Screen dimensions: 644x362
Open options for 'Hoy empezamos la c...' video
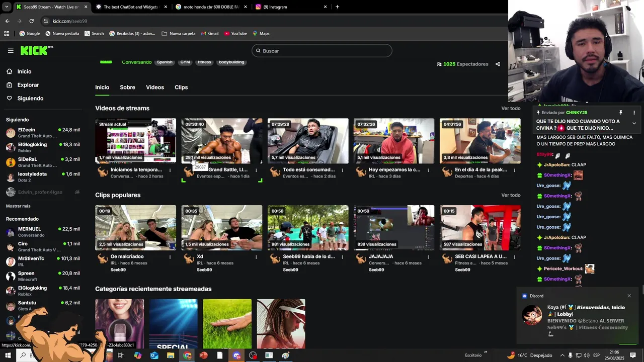tap(428, 170)
